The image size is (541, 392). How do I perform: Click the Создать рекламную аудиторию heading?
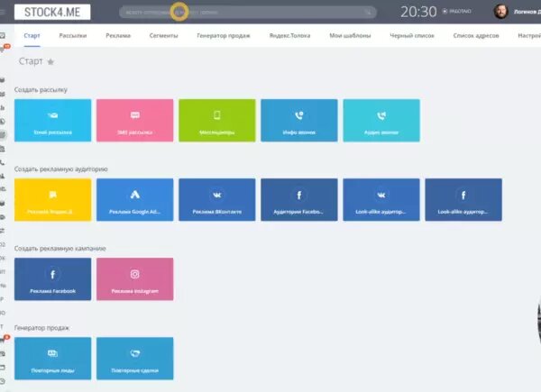61,169
